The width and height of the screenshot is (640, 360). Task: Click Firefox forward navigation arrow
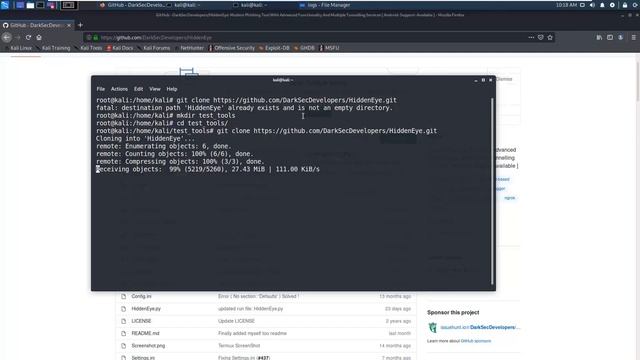[x=18, y=37]
